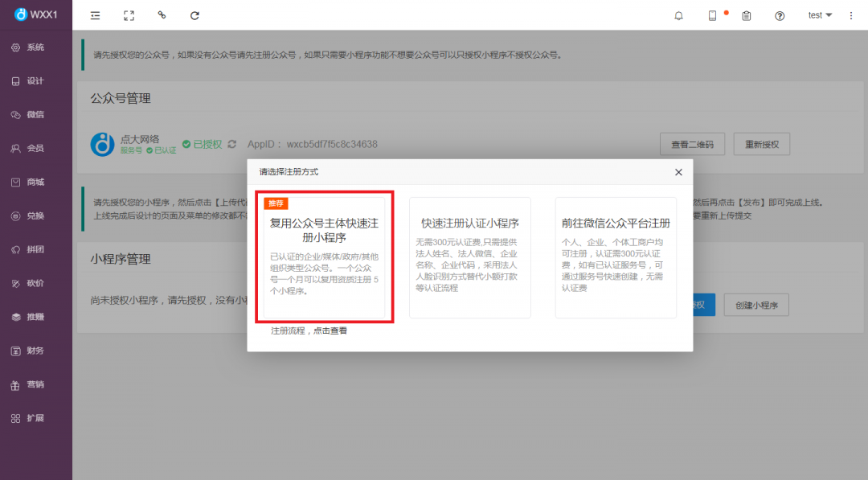Enter fullscreen mode via toolbar icon
Viewport: 868px width, 480px height.
coord(128,14)
